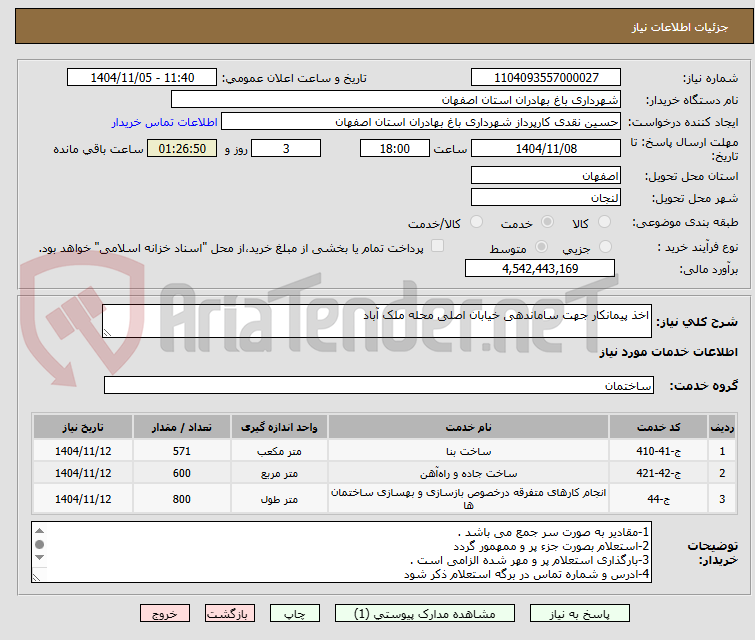Toggle Islamic treasury documents payment checkbox
Screen dimensions: 755x640
pos(437,246)
